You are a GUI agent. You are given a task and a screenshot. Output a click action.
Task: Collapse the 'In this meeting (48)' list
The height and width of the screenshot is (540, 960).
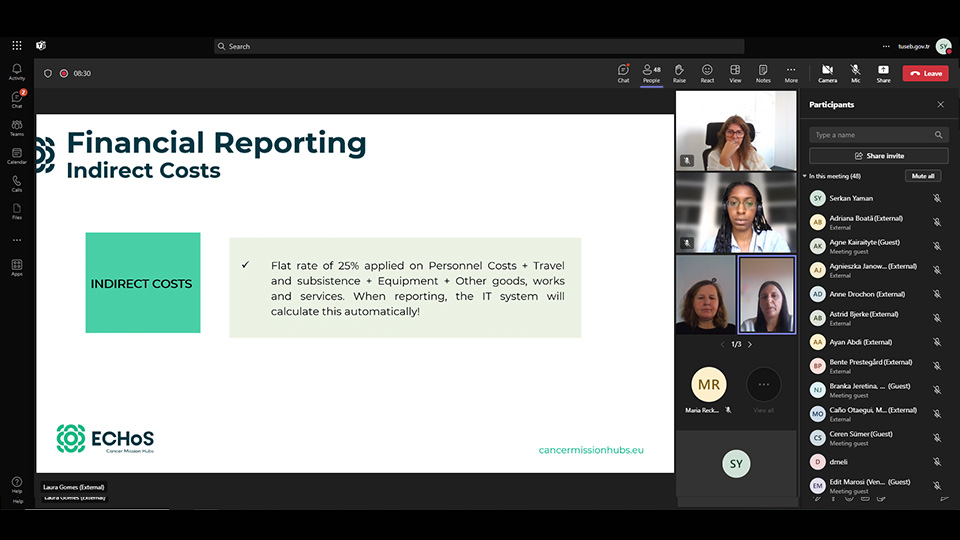click(x=805, y=176)
